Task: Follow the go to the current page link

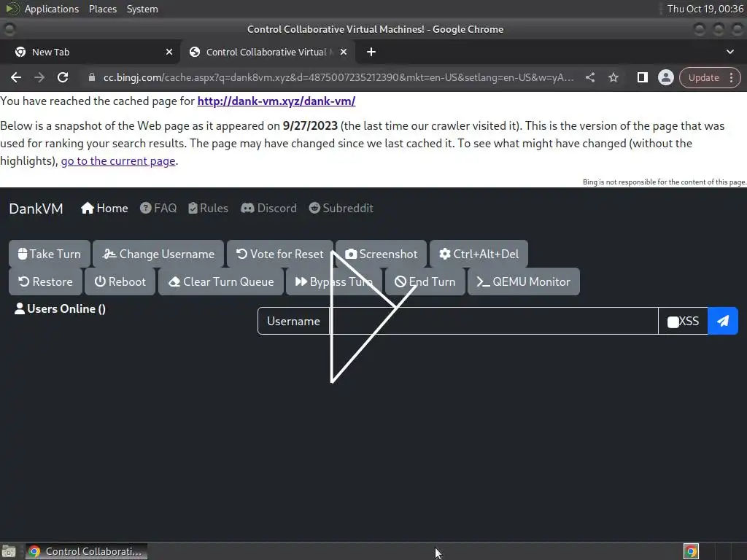Action: [118, 161]
